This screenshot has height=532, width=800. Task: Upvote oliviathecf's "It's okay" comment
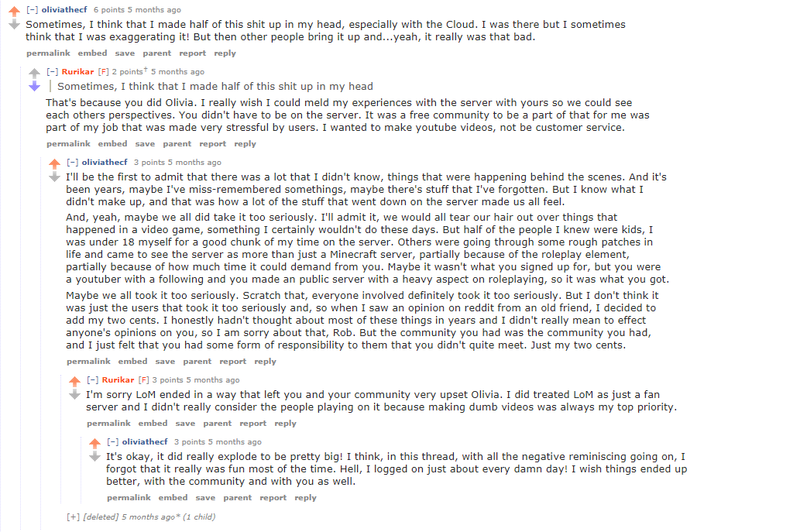coord(95,443)
